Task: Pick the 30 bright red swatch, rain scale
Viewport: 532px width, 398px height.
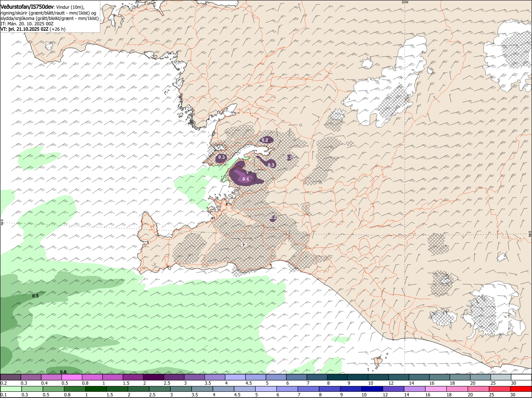Action: pyautogui.click(x=521, y=389)
